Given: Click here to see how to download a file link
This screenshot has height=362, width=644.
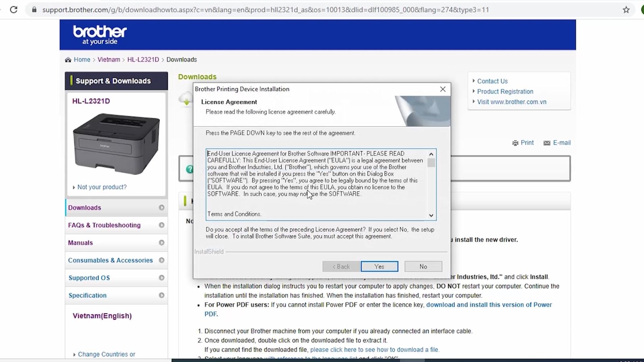Looking at the screenshot, I should point(375,350).
